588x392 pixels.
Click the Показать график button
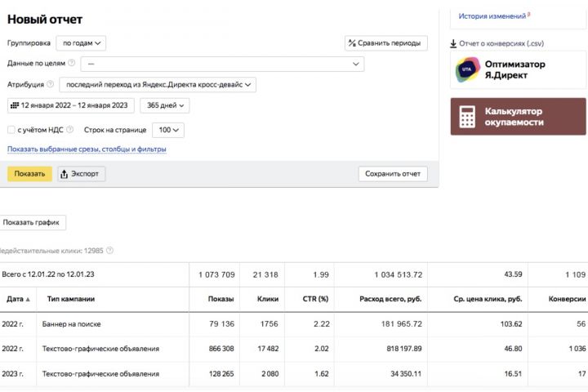[x=33, y=222]
